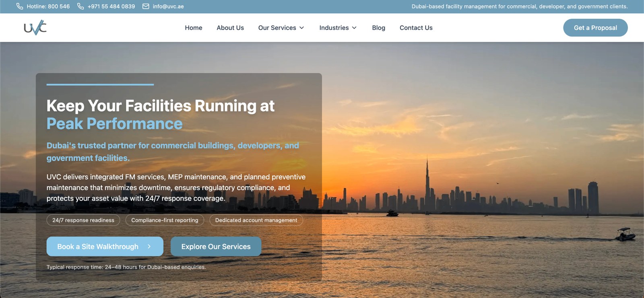Click the arrow icon in Book a Site Walkthrough
The image size is (644, 298).
coord(149,247)
